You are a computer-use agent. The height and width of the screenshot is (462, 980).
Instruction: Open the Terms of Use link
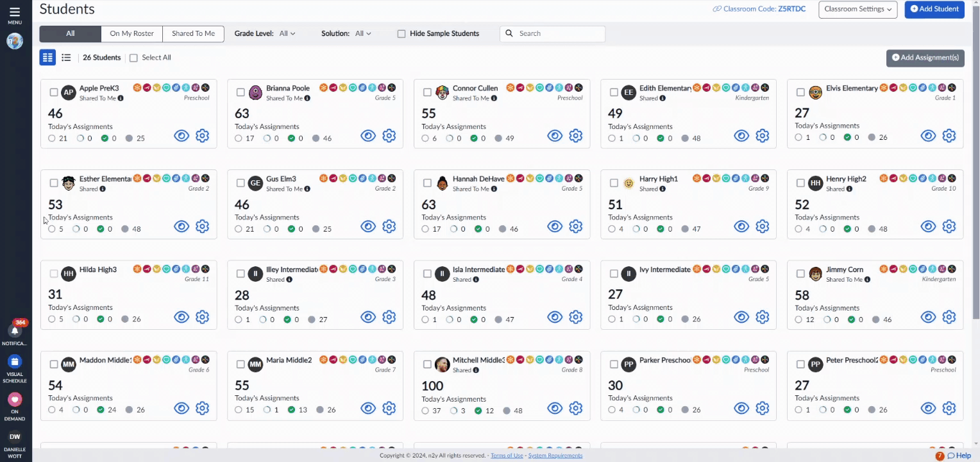tap(507, 456)
